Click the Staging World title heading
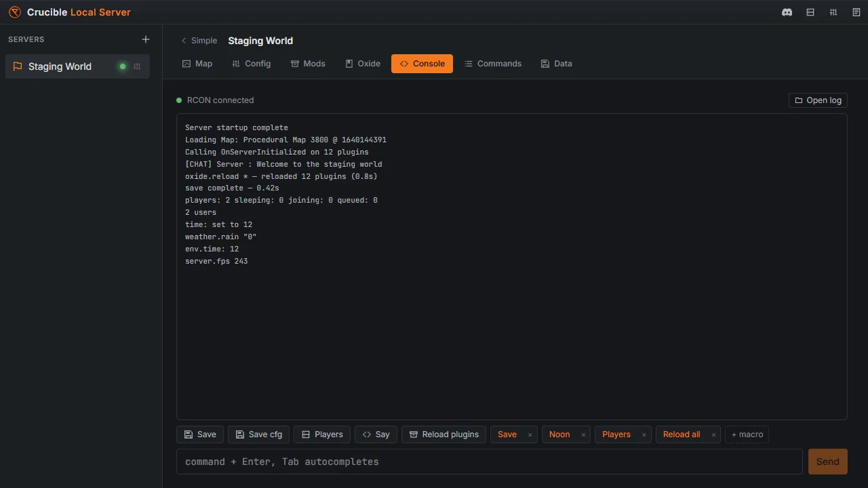The height and width of the screenshot is (488, 868). pos(260,41)
